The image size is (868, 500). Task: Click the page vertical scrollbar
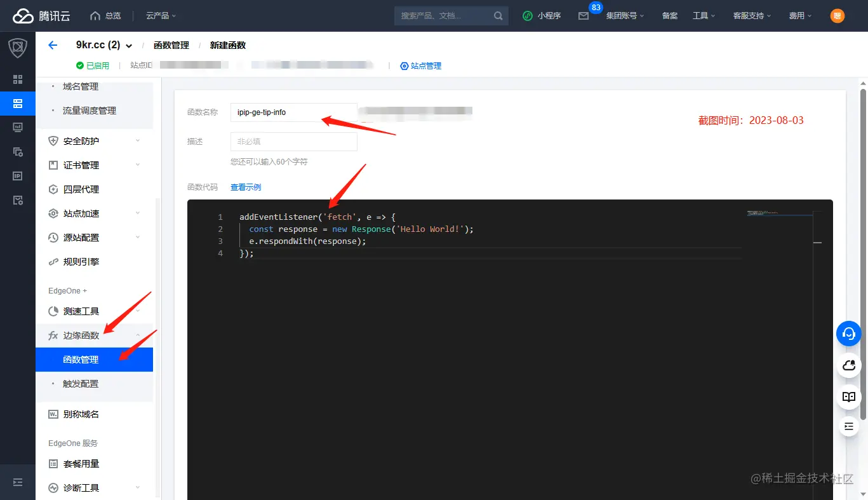[863, 254]
